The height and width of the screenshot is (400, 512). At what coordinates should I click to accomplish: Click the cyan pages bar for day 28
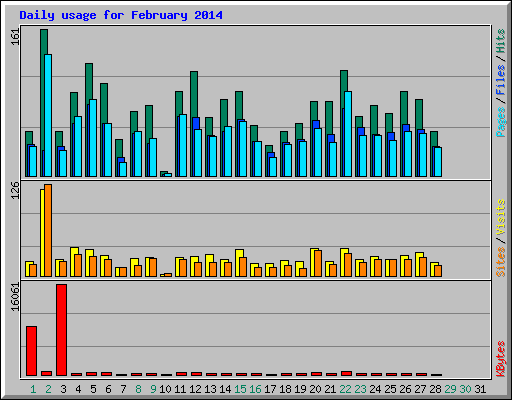pos(438,162)
